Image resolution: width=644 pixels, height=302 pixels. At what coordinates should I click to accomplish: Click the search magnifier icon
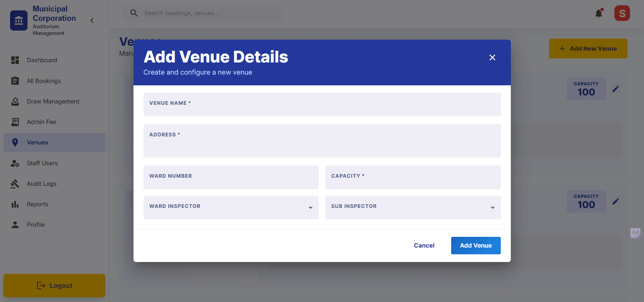134,13
